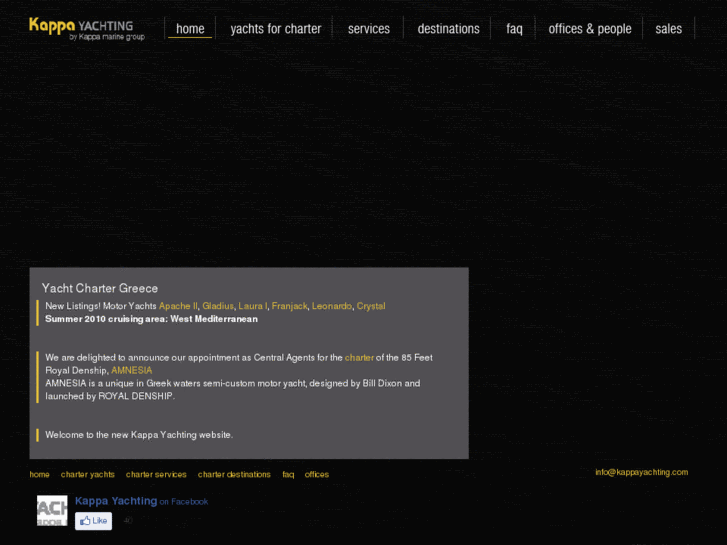
Task: Click footer charter services link
Action: [156, 474]
